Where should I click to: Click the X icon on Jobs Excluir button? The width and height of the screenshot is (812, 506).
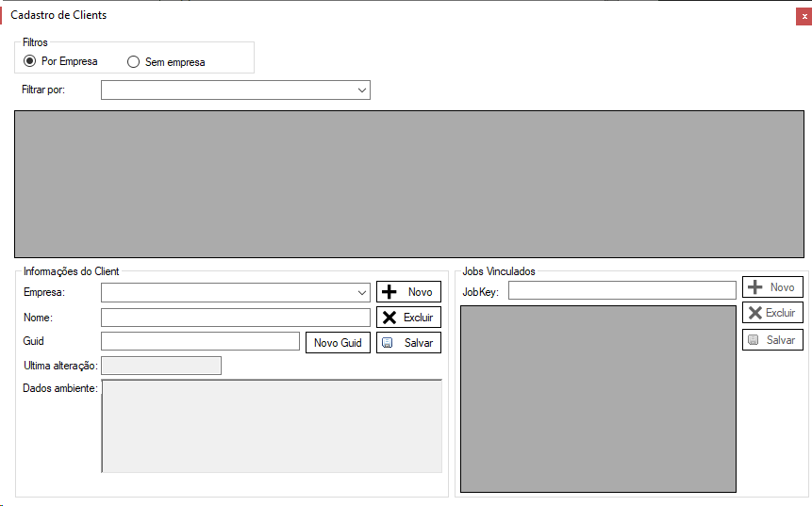(754, 313)
